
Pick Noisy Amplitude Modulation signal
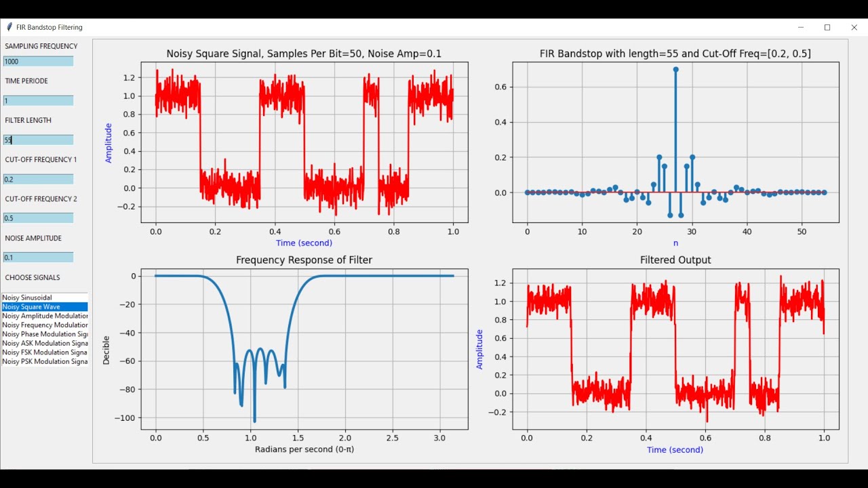point(45,316)
